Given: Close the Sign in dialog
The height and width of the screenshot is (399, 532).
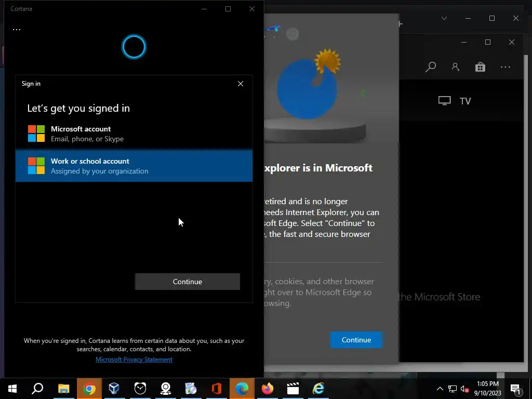Looking at the screenshot, I should (240, 84).
